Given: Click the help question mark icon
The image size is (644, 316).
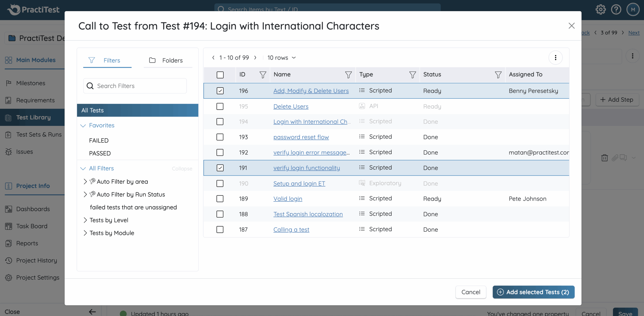Looking at the screenshot, I should coord(616,10).
